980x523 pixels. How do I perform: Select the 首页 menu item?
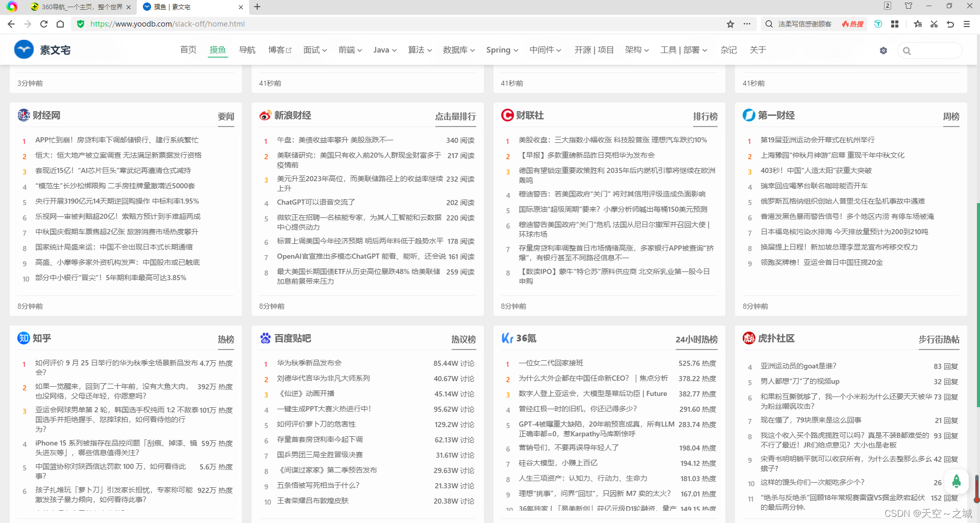[x=187, y=49]
